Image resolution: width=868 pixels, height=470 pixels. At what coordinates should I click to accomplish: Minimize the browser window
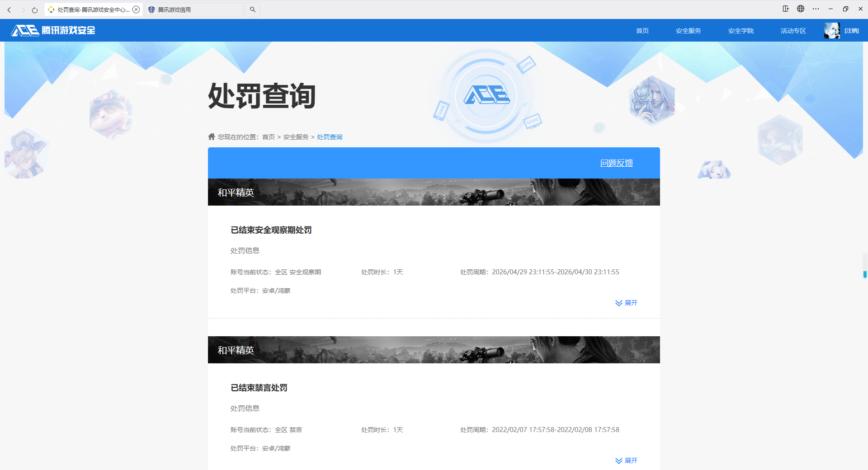point(830,9)
